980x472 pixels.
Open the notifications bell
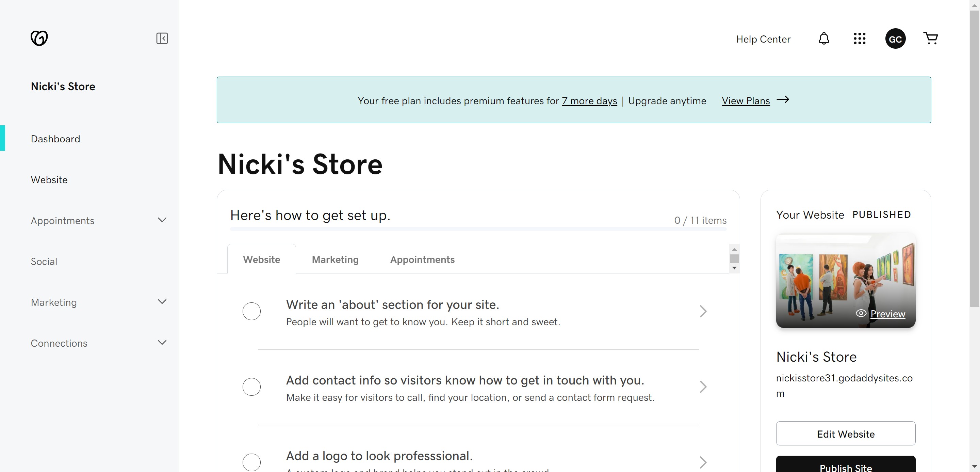[x=823, y=38]
